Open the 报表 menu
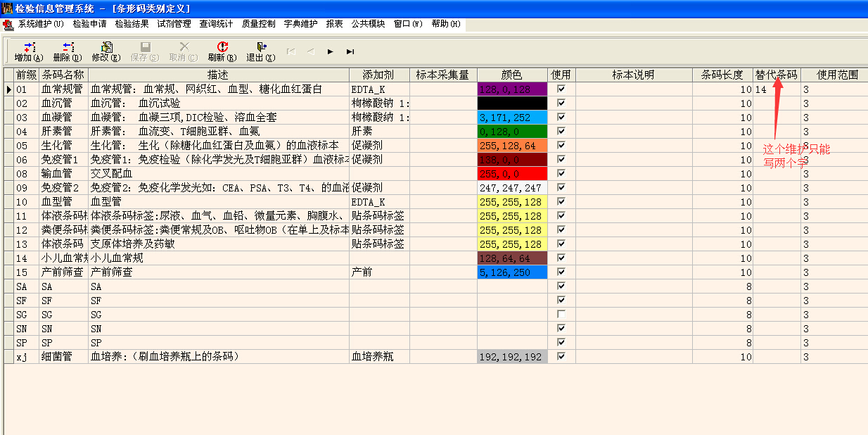 [x=334, y=24]
